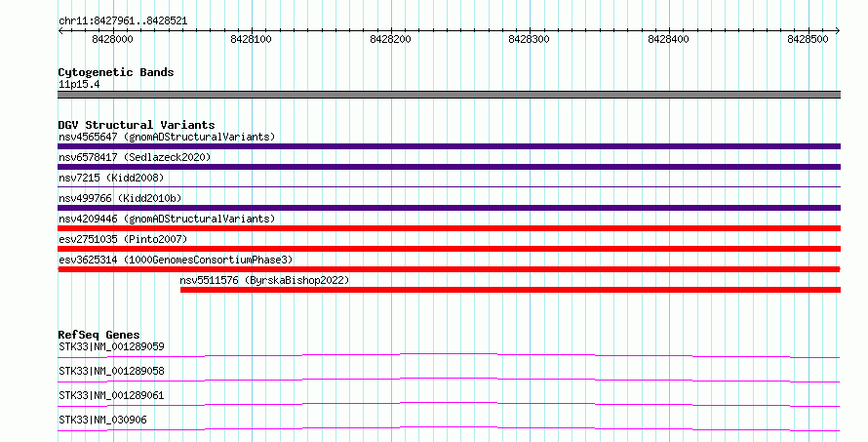Click the magenta line under STK33|NM_001289059
This screenshot has width=868, height=442.
tap(449, 355)
